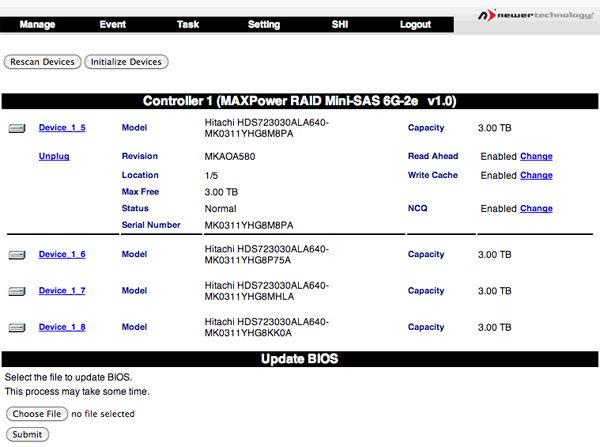
Task: Select Logout in the navigation bar
Action: click(x=415, y=24)
